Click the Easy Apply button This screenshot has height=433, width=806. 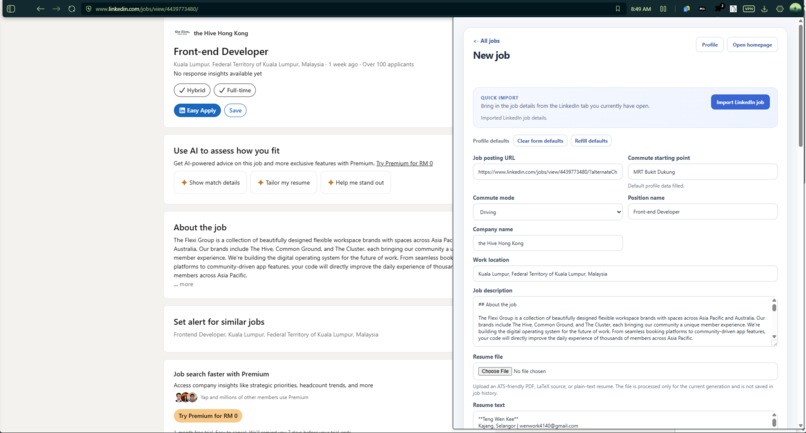[197, 111]
